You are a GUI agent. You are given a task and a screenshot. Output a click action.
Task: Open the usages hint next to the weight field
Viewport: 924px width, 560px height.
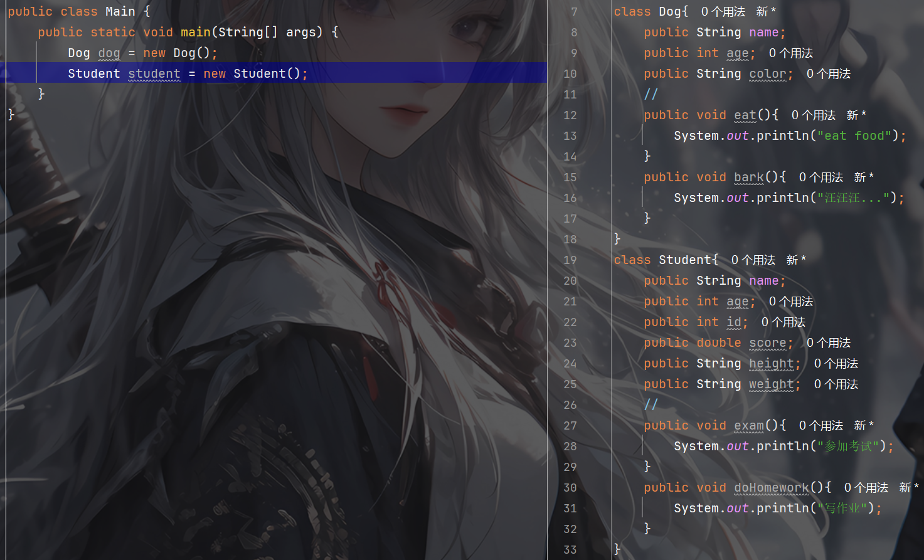point(836,384)
